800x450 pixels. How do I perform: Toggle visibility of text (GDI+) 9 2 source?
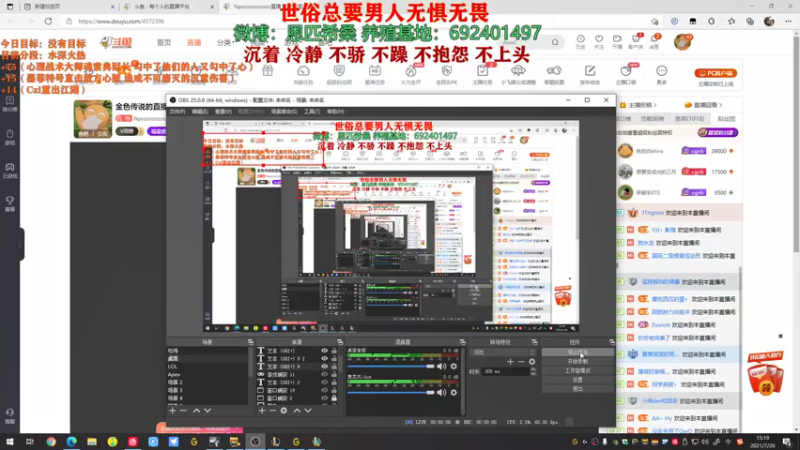point(324,359)
